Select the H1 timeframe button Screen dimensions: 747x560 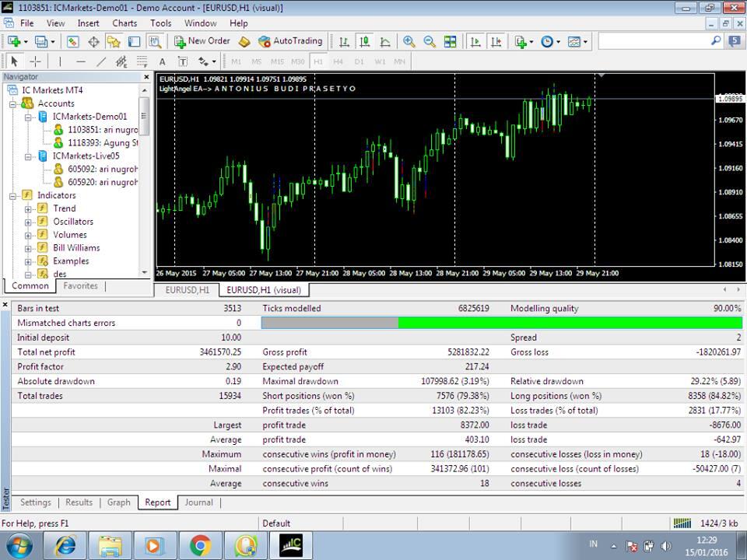(318, 61)
